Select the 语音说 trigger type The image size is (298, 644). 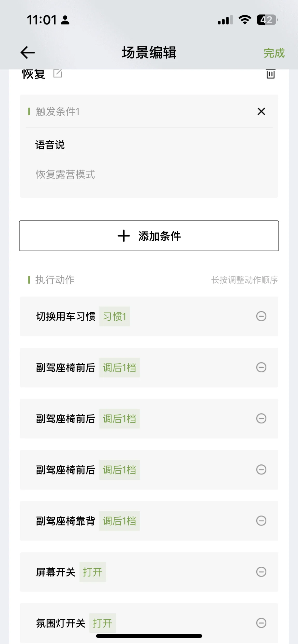tap(50, 145)
